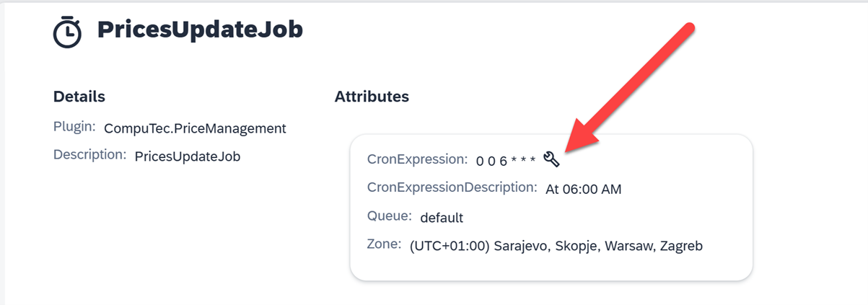Click the word Warsaw in the zone value
Image resolution: width=868 pixels, height=305 pixels.
pos(627,246)
